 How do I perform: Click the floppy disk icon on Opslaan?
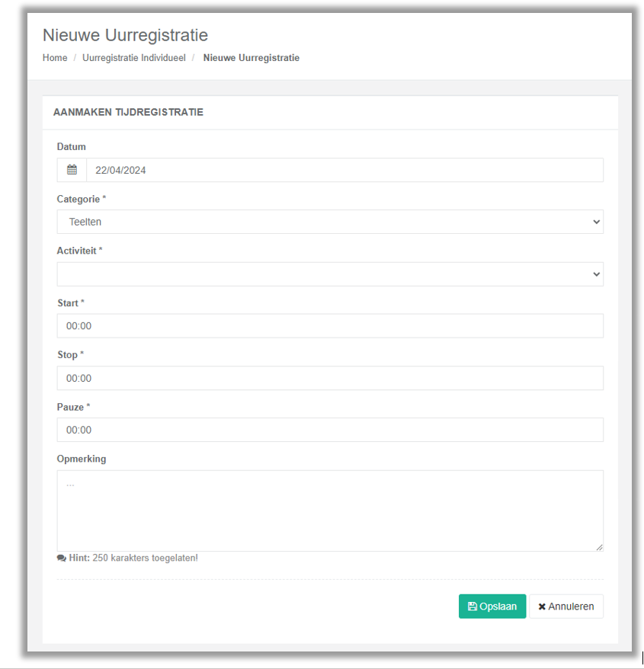[472, 607]
